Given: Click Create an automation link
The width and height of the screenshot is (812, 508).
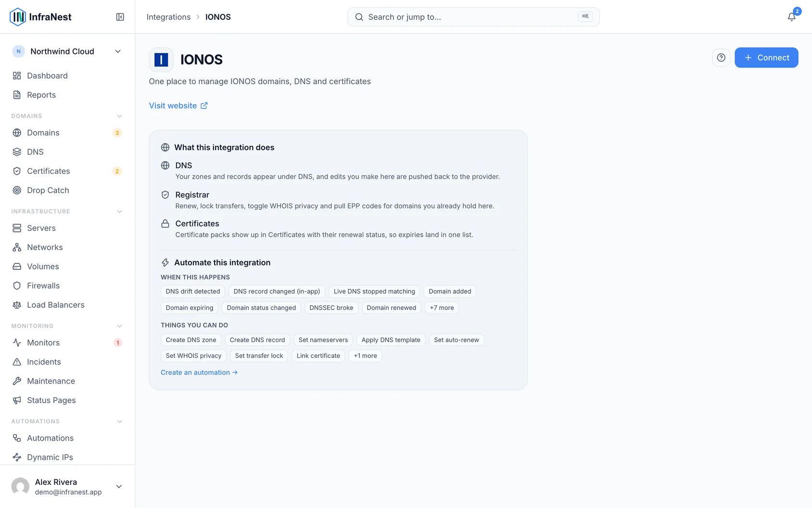Looking at the screenshot, I should point(199,372).
